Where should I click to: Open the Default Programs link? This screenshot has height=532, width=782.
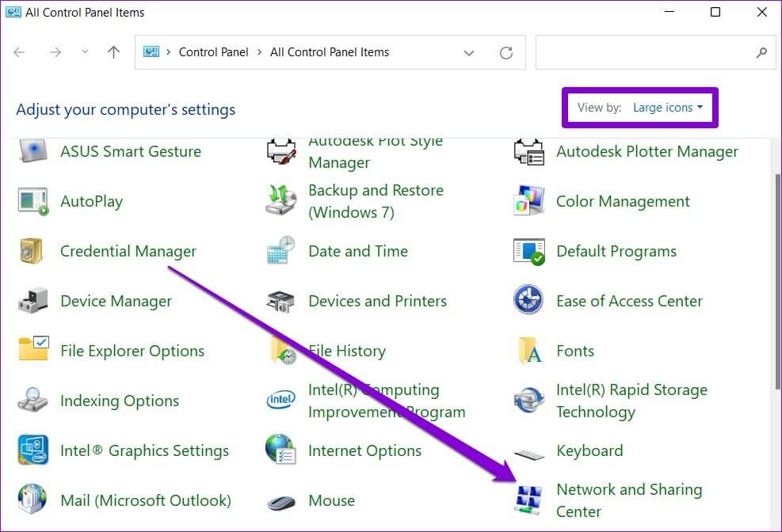click(616, 251)
